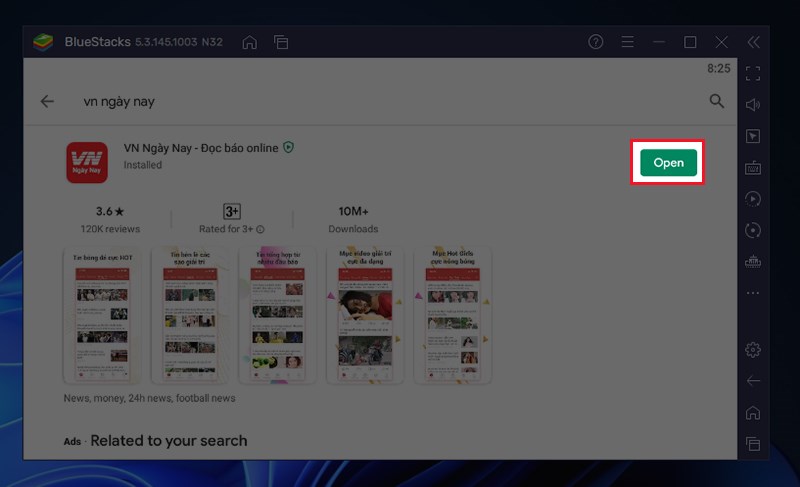Click the install APK icon in sidebar
Viewport: 800px width, 487px height.
coord(753,262)
